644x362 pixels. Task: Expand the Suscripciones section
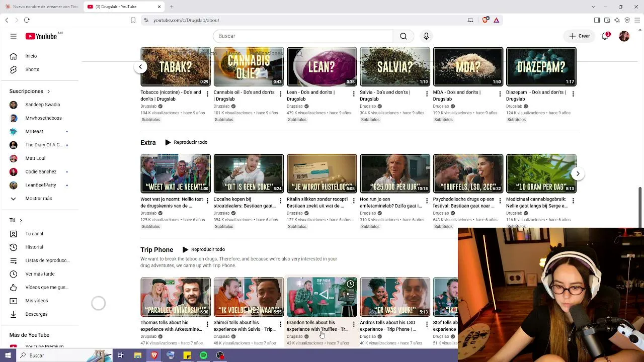pyautogui.click(x=30, y=92)
